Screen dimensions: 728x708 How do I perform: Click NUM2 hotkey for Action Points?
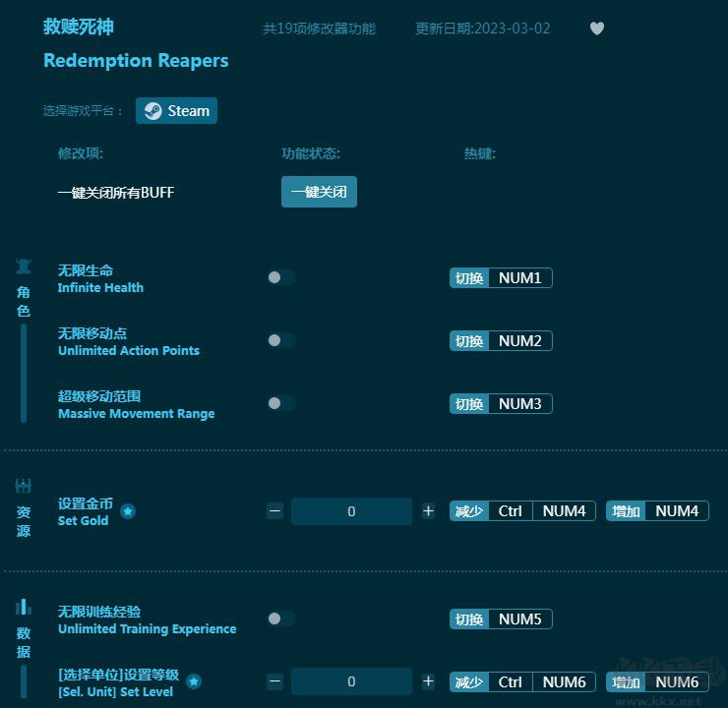[520, 341]
